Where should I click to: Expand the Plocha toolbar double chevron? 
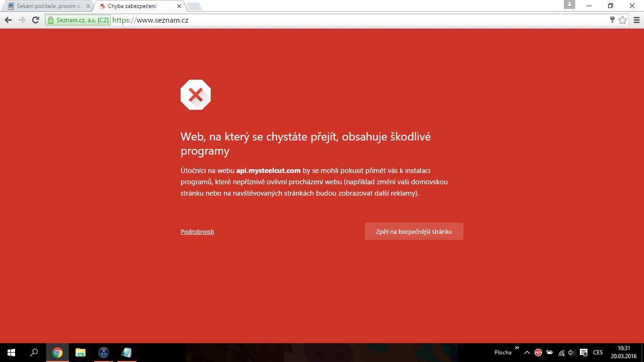click(x=517, y=348)
